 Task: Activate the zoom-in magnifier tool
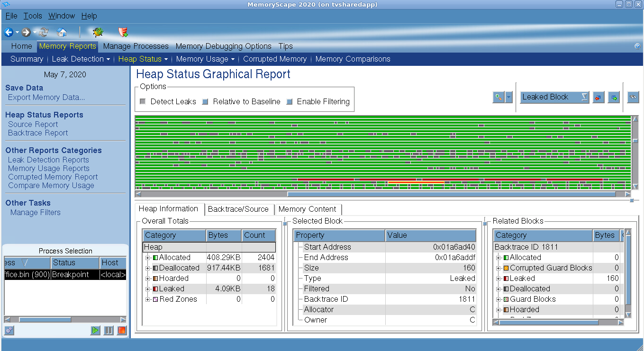click(x=499, y=97)
